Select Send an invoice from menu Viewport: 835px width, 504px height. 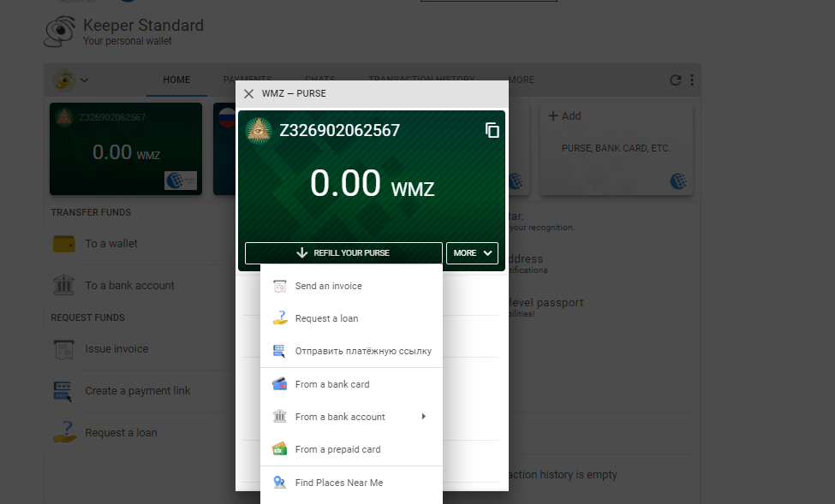click(328, 286)
